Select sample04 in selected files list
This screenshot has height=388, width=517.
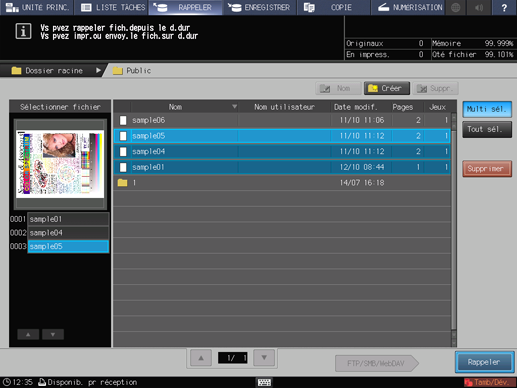tap(68, 233)
